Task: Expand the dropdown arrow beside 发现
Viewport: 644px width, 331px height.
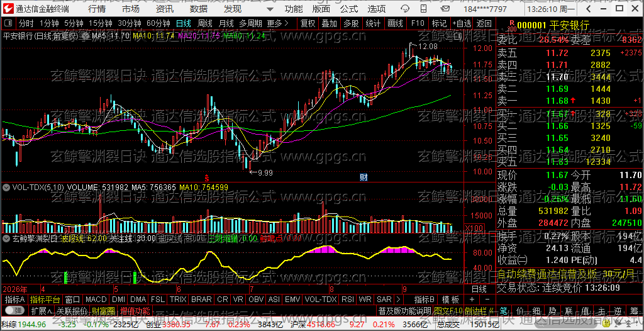Action: pos(269,9)
